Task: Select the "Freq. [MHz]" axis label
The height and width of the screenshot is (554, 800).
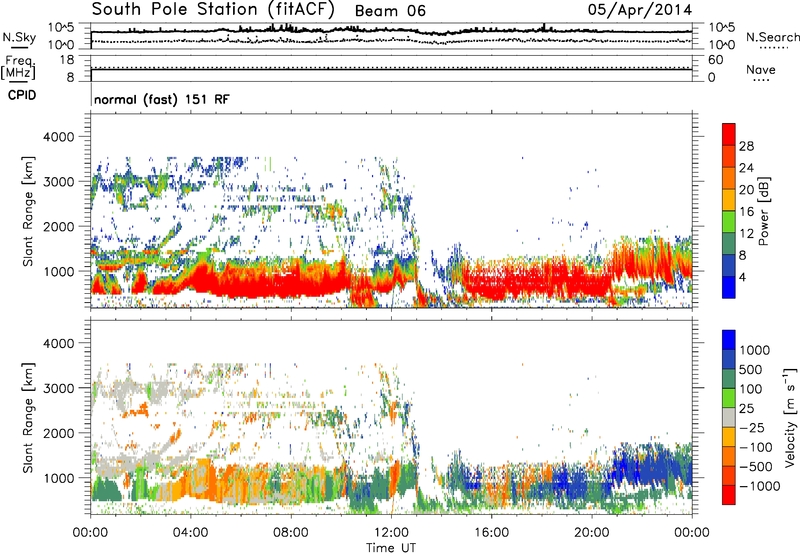Action: (19, 67)
